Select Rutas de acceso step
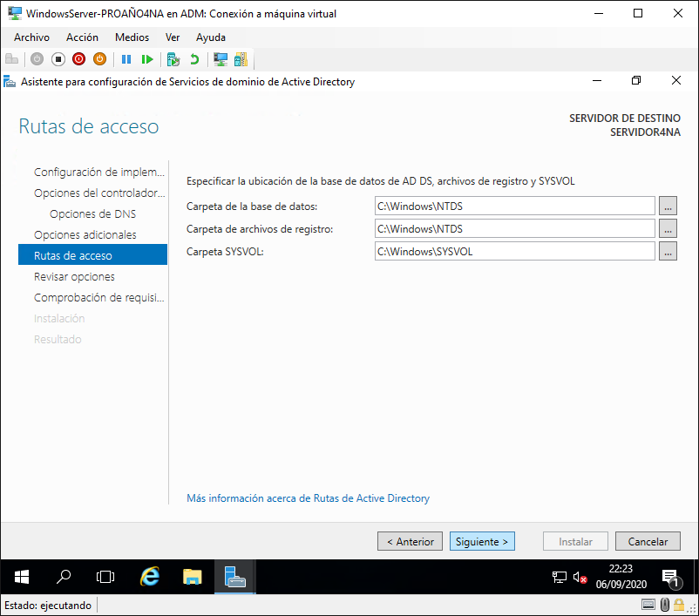Viewport: 699px width, 616px height. pos(92,255)
